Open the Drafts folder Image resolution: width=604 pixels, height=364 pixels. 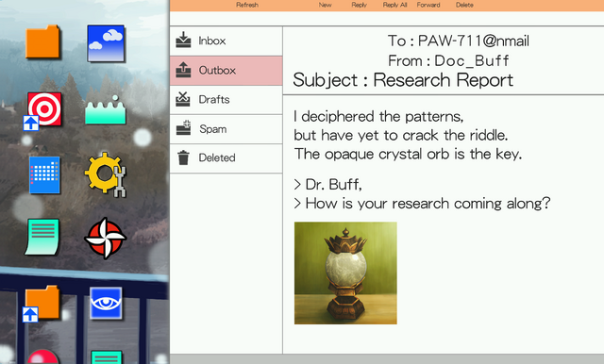coord(226,100)
